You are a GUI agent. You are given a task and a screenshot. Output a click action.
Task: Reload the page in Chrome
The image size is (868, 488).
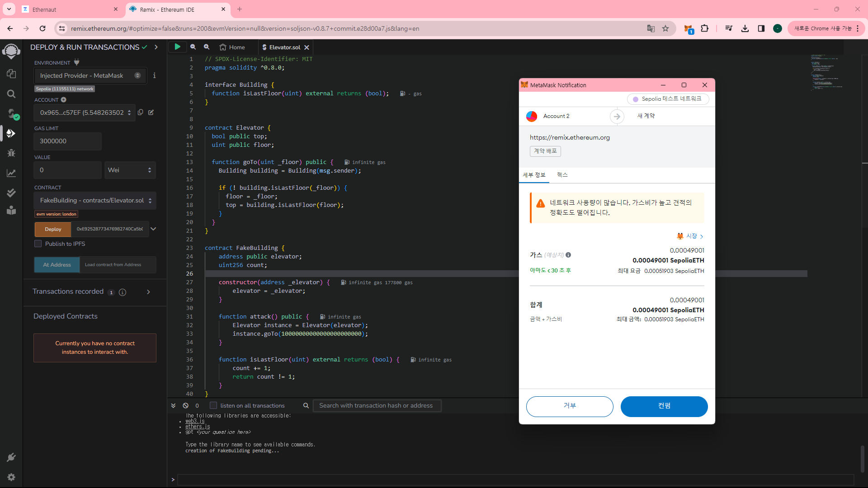click(42, 28)
